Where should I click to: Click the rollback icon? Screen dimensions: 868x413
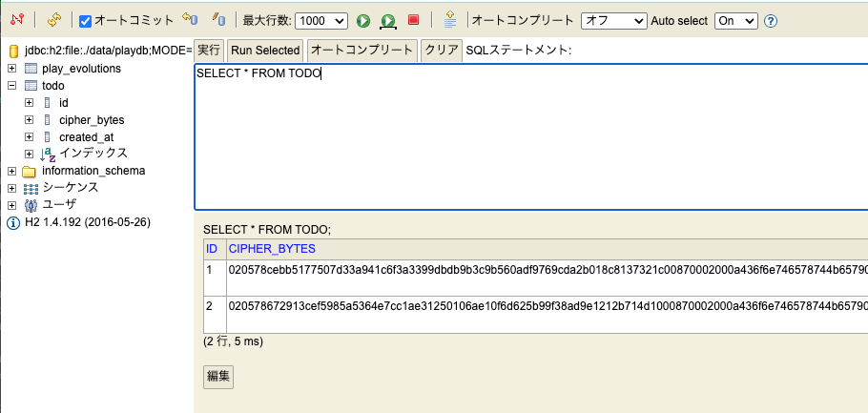click(x=190, y=20)
